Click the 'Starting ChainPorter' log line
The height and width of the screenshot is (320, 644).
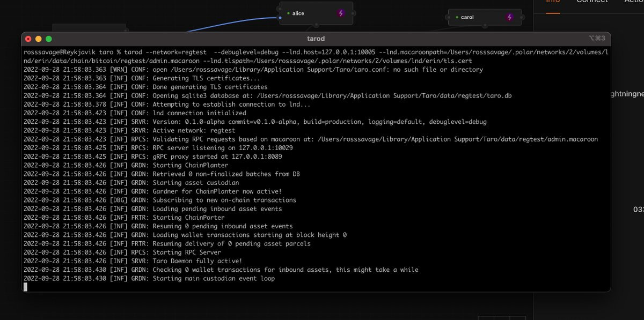pos(124,218)
